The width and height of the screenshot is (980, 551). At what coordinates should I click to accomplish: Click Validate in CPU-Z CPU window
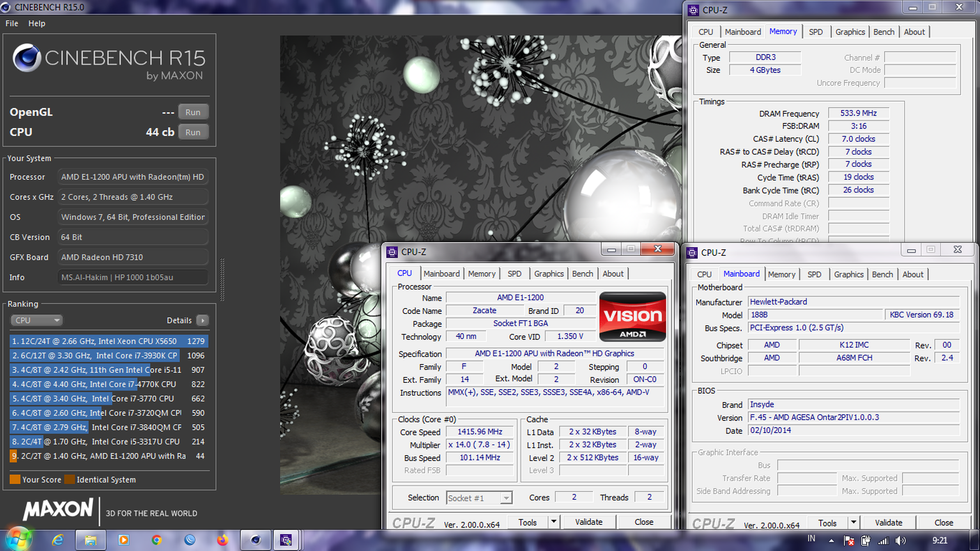589,522
